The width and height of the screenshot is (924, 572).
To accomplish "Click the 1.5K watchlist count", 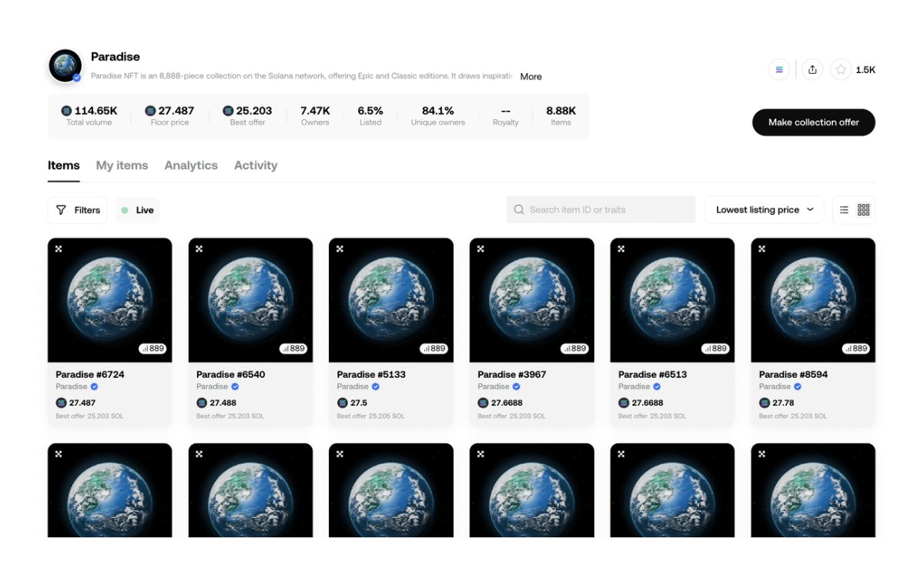I will 865,69.
